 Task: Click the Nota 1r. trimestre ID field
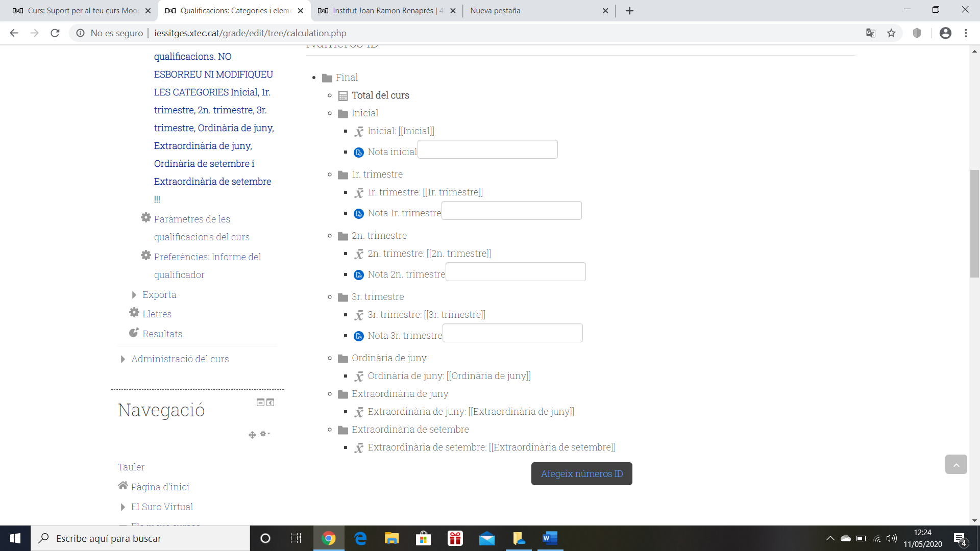click(511, 211)
